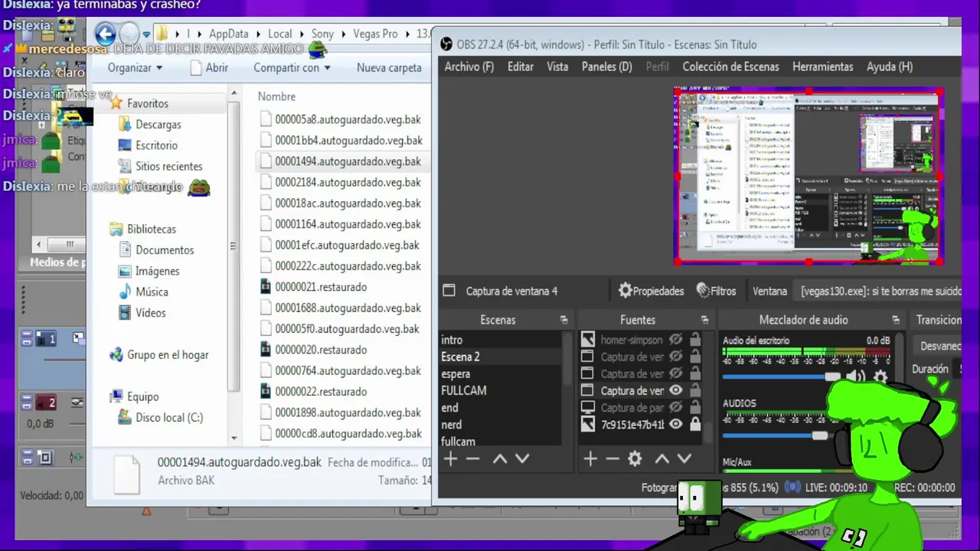Viewport: 980px width, 551px height.
Task: Add a new scene in Escenas panel
Action: tap(450, 459)
